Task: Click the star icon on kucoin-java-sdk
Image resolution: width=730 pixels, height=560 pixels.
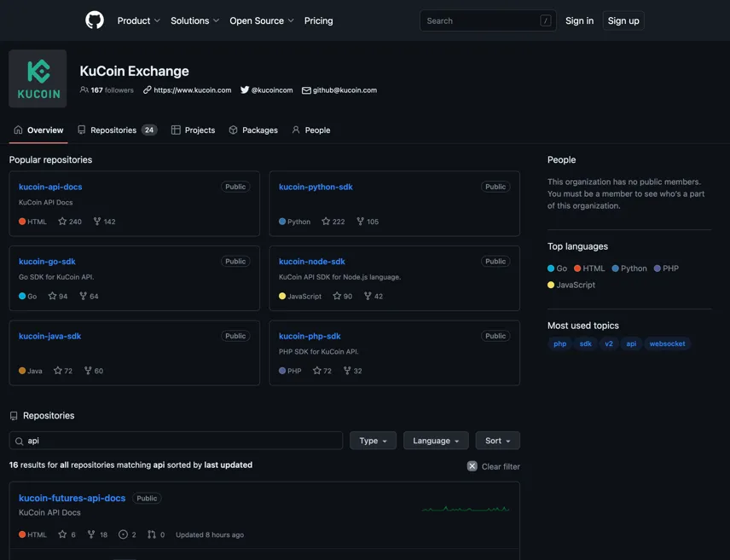Action: (58, 371)
